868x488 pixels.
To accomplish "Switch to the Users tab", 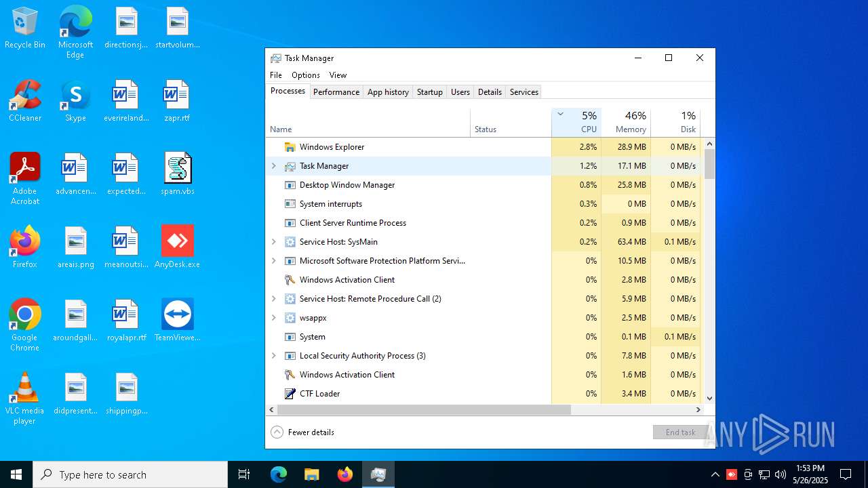I will 460,92.
